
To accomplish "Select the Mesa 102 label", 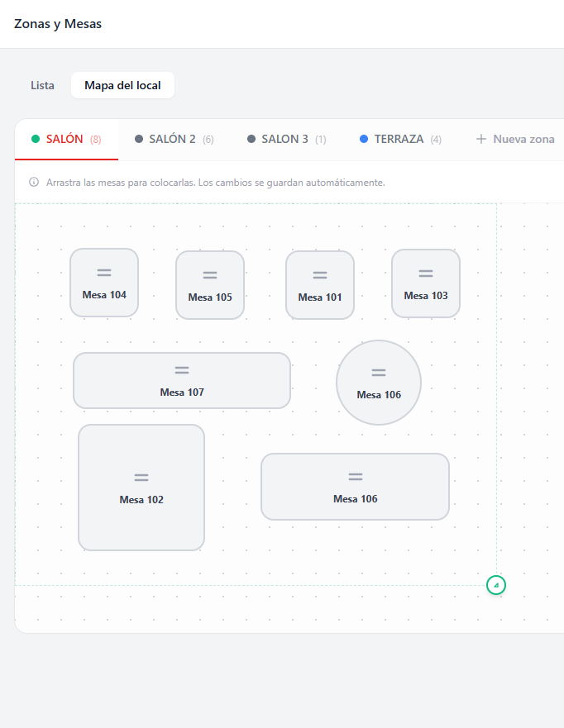I will (x=141, y=500).
